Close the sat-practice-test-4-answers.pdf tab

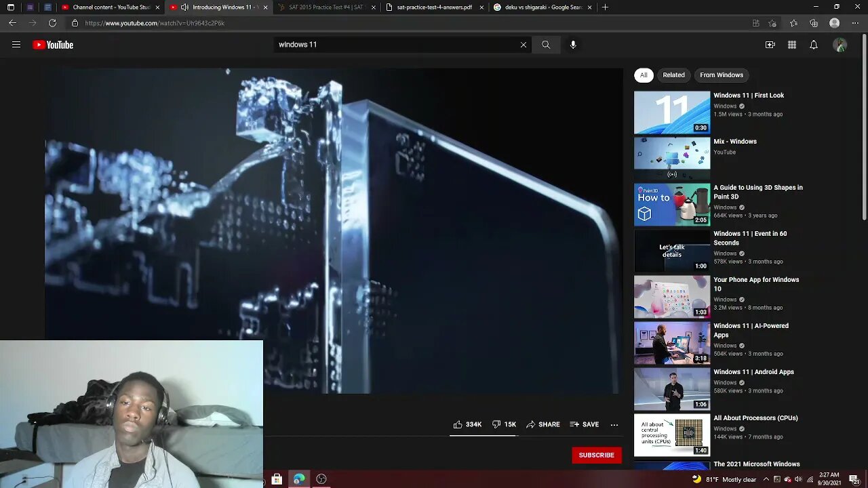[x=481, y=7]
